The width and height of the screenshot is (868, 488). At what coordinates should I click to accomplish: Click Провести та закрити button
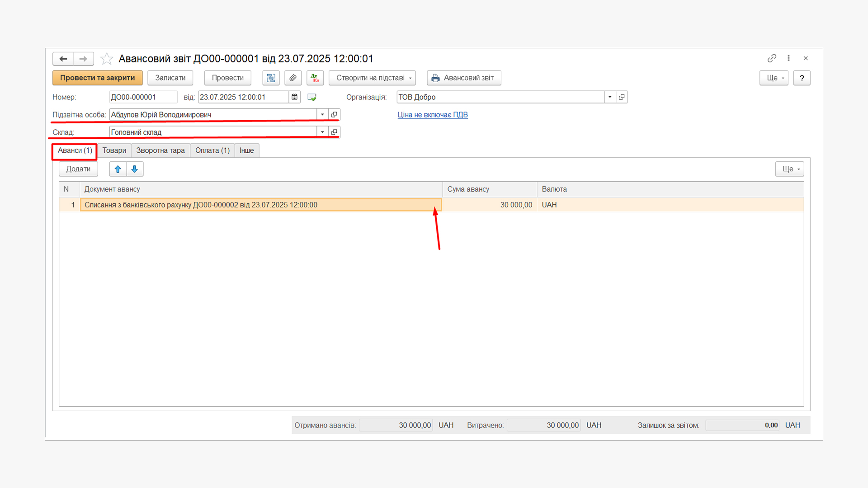97,78
